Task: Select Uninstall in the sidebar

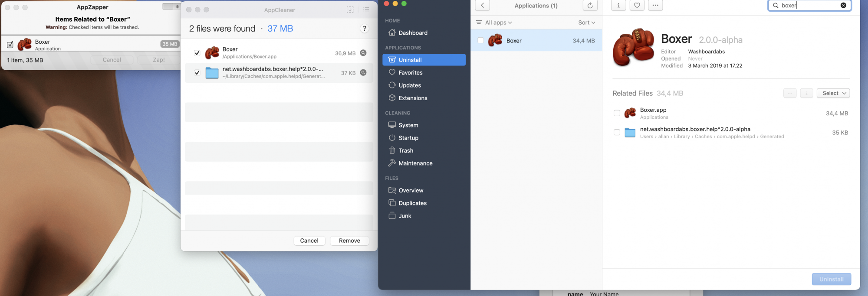Action: [x=424, y=60]
